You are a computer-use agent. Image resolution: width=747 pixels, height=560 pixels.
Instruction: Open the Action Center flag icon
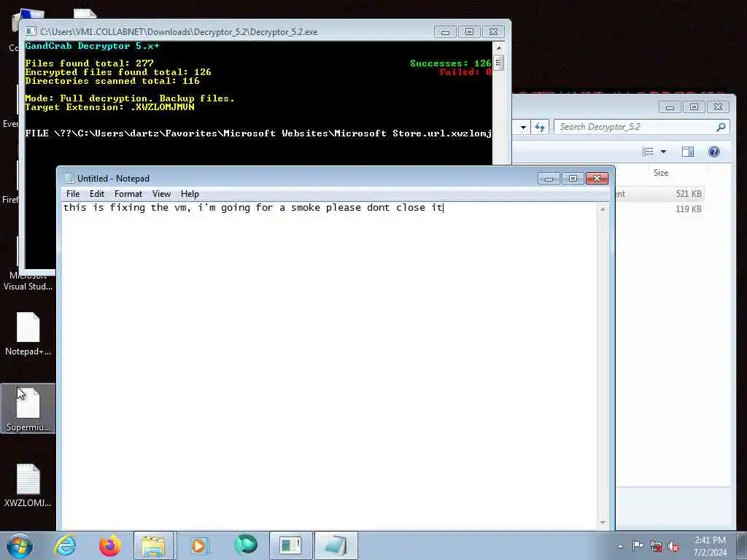(x=638, y=545)
